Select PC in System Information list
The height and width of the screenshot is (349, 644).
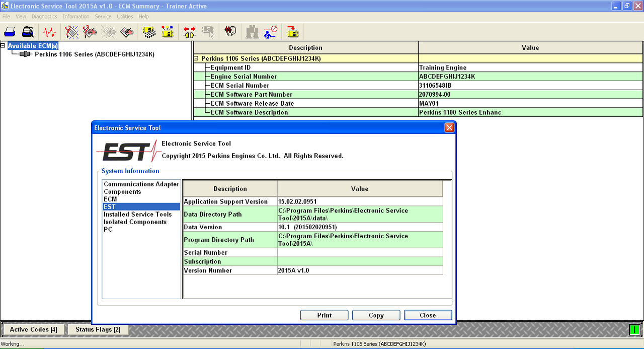tap(108, 230)
